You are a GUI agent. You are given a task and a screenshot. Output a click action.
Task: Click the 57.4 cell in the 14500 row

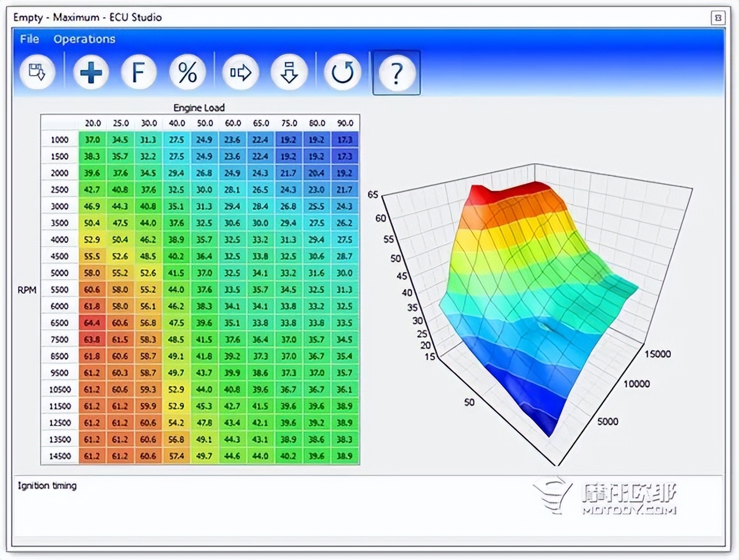(x=176, y=456)
